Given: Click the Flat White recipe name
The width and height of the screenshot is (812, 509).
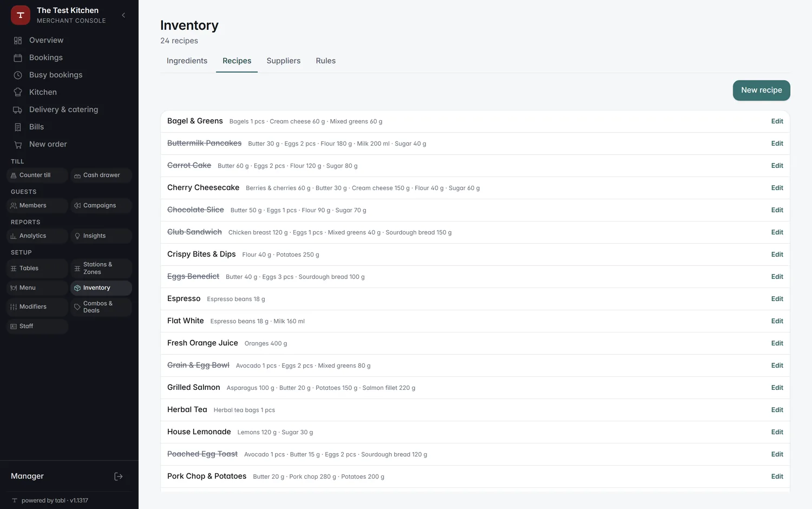Looking at the screenshot, I should point(186,321).
